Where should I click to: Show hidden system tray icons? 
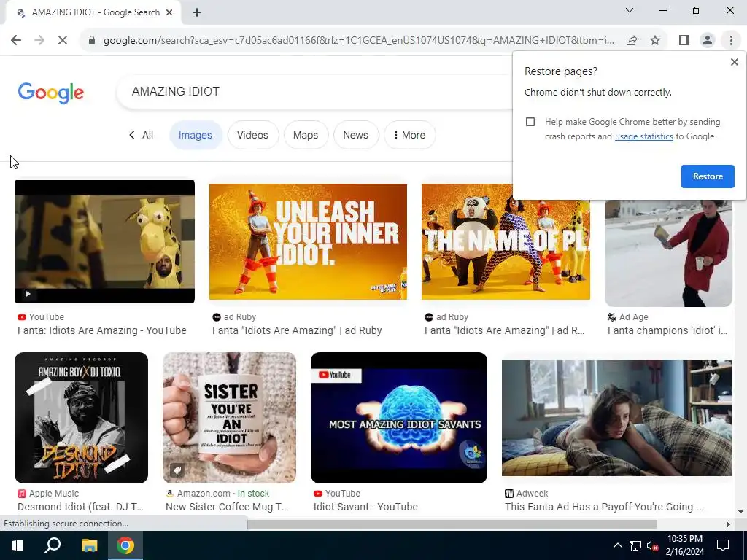click(x=617, y=545)
